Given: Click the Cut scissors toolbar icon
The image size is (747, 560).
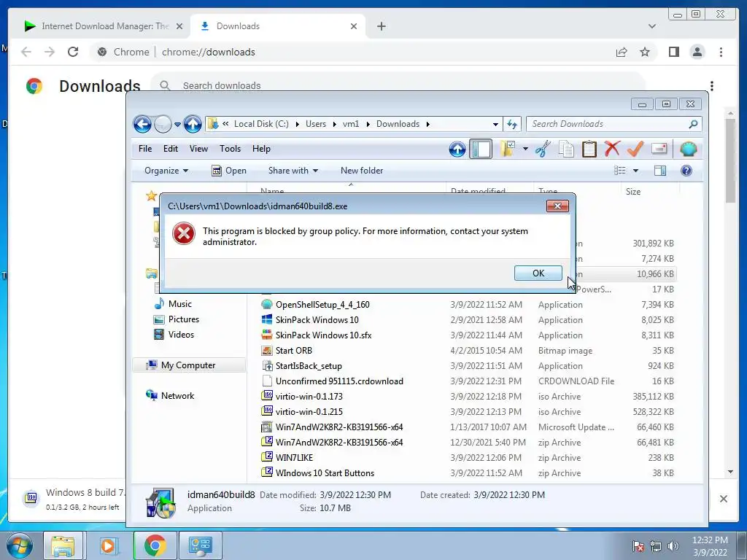Looking at the screenshot, I should point(543,149).
